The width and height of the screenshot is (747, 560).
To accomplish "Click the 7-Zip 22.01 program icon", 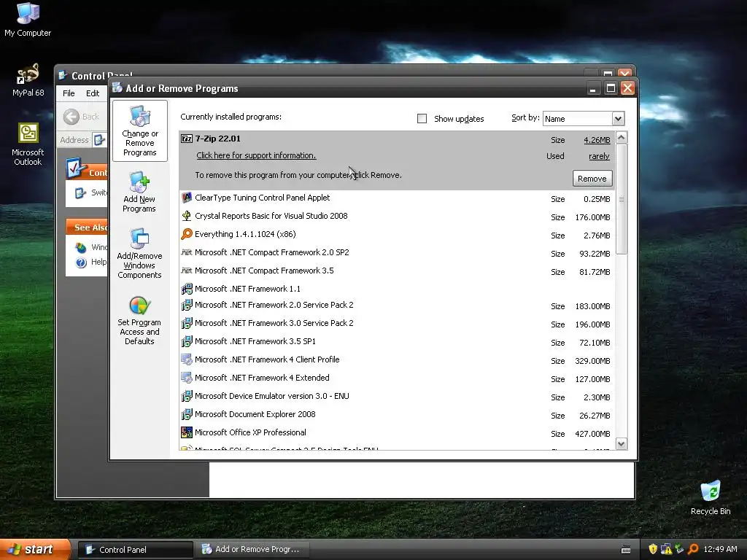I will pyautogui.click(x=187, y=139).
